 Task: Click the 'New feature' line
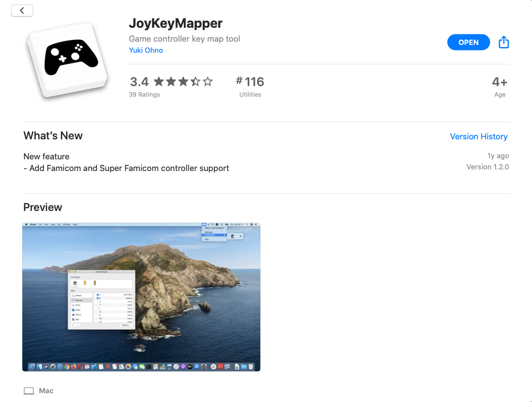tap(47, 157)
